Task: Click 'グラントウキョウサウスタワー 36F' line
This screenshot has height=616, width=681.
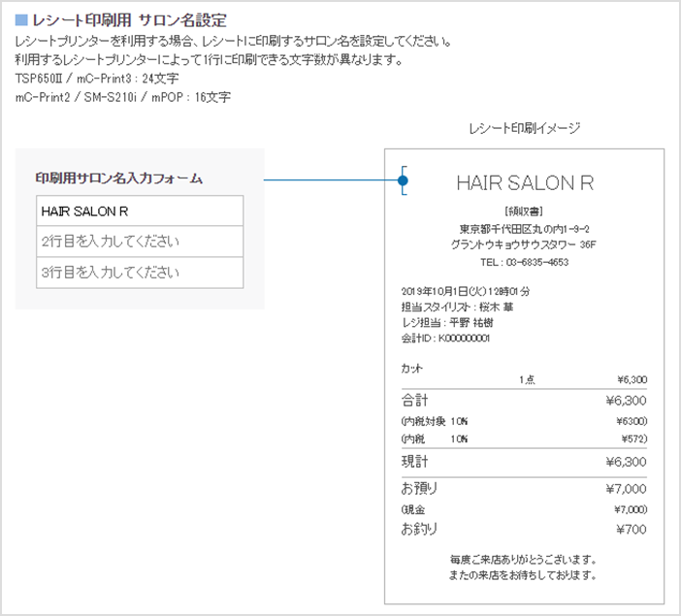Action: click(x=523, y=244)
